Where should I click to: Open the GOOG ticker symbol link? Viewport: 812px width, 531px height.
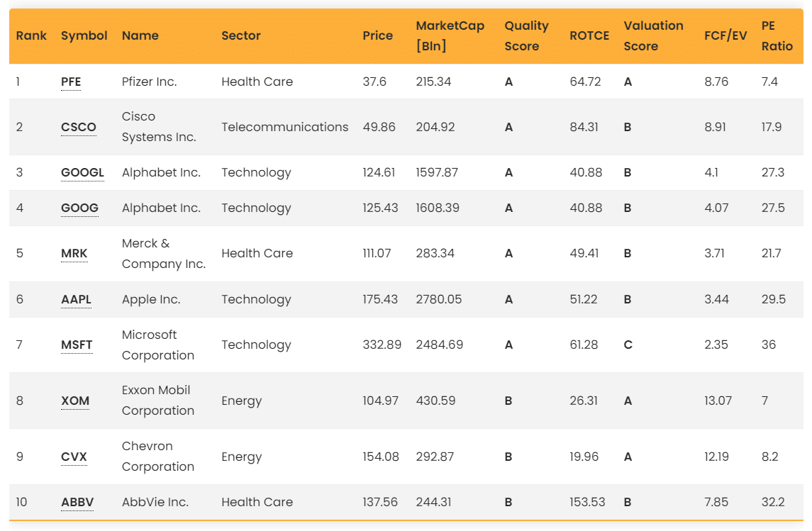tap(79, 208)
